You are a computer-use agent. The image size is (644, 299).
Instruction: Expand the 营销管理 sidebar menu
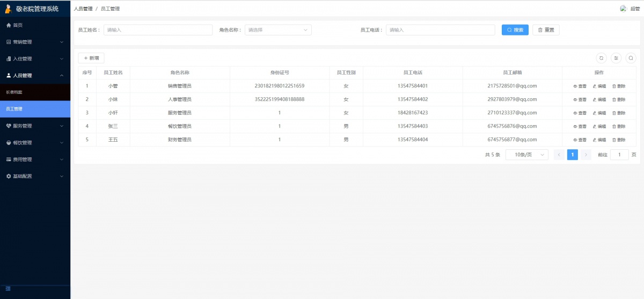35,42
